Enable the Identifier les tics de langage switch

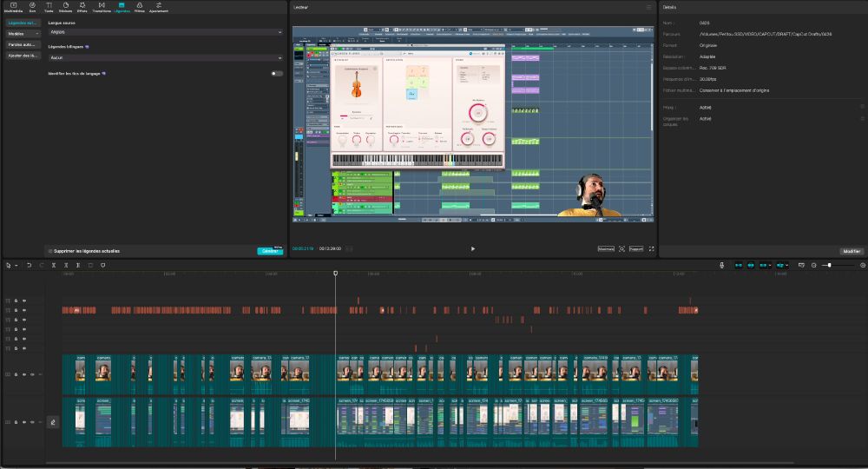point(276,74)
